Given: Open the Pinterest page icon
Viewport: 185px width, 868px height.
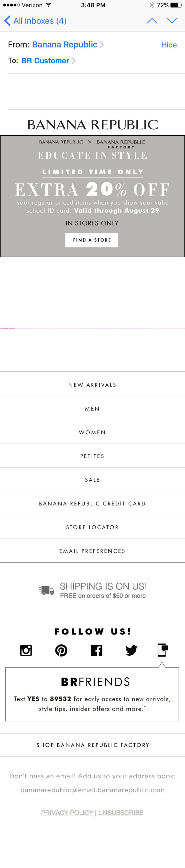Looking at the screenshot, I should [x=61, y=650].
